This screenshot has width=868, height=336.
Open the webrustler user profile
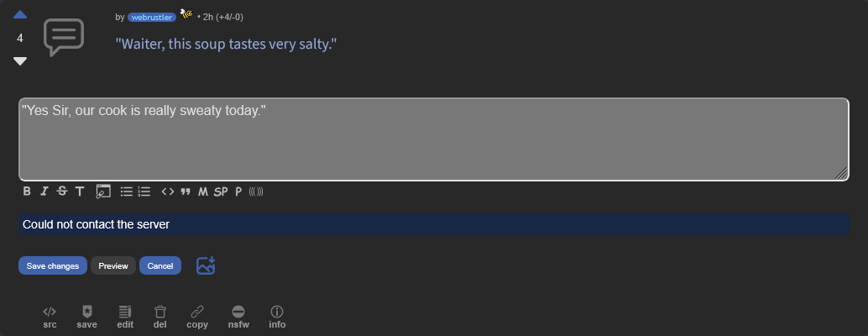click(x=152, y=17)
